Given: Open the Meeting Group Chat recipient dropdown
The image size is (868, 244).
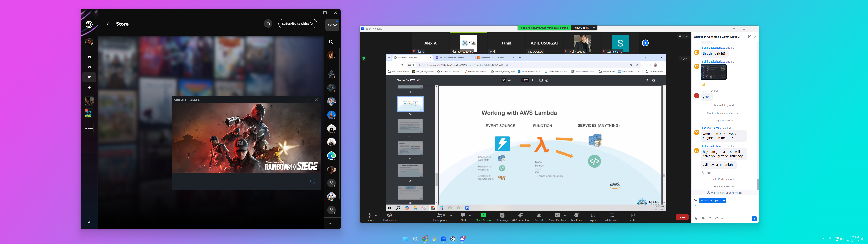Looking at the screenshot, I should pos(712,200).
